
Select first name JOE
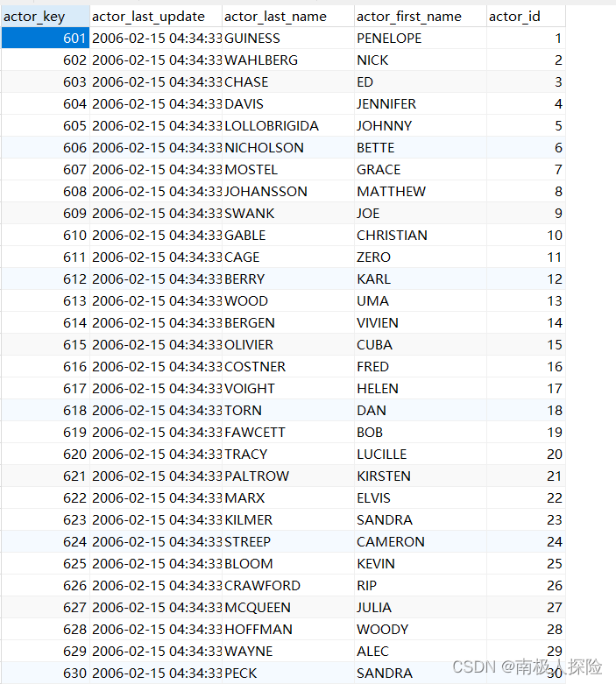368,214
